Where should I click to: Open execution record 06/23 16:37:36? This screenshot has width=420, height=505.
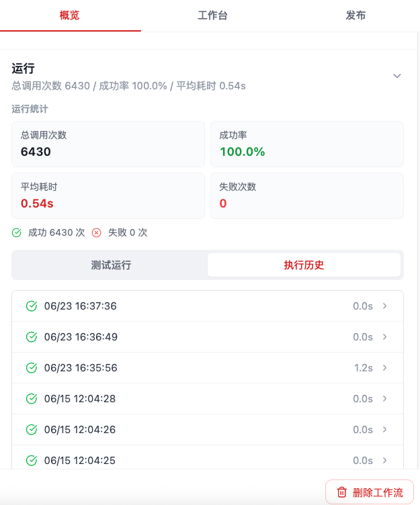click(208, 306)
